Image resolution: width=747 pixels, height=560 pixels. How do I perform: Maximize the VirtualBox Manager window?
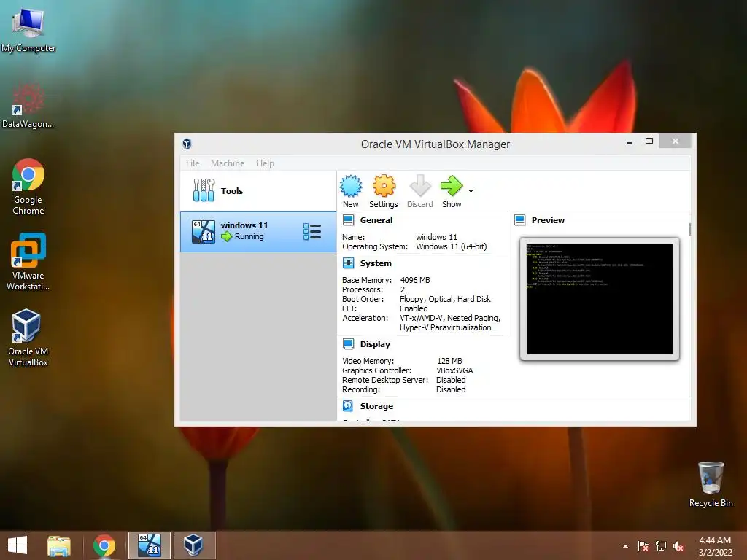coord(649,141)
